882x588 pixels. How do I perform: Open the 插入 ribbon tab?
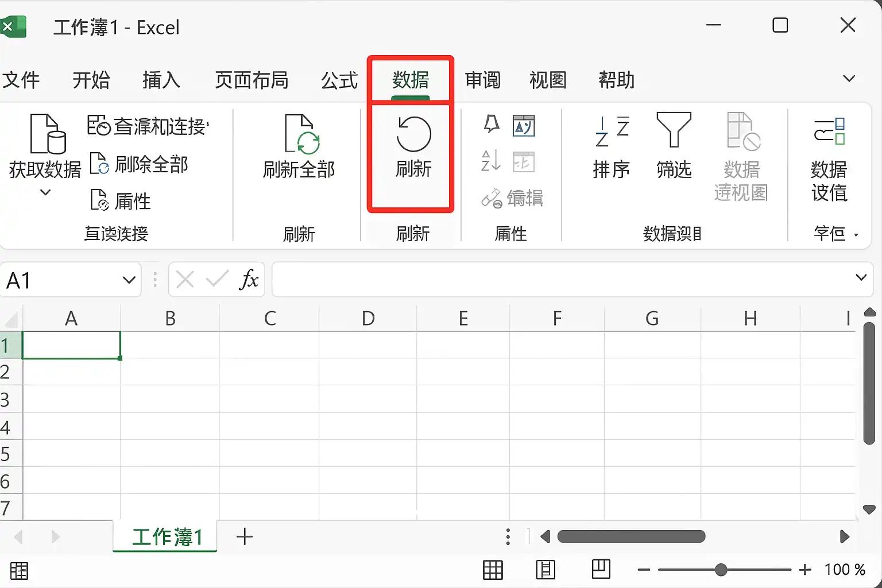point(161,80)
